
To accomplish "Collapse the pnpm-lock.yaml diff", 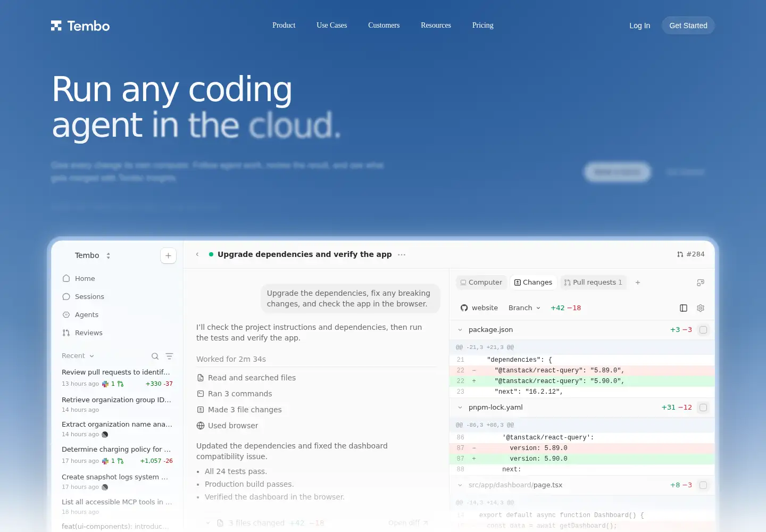I will pos(460,408).
